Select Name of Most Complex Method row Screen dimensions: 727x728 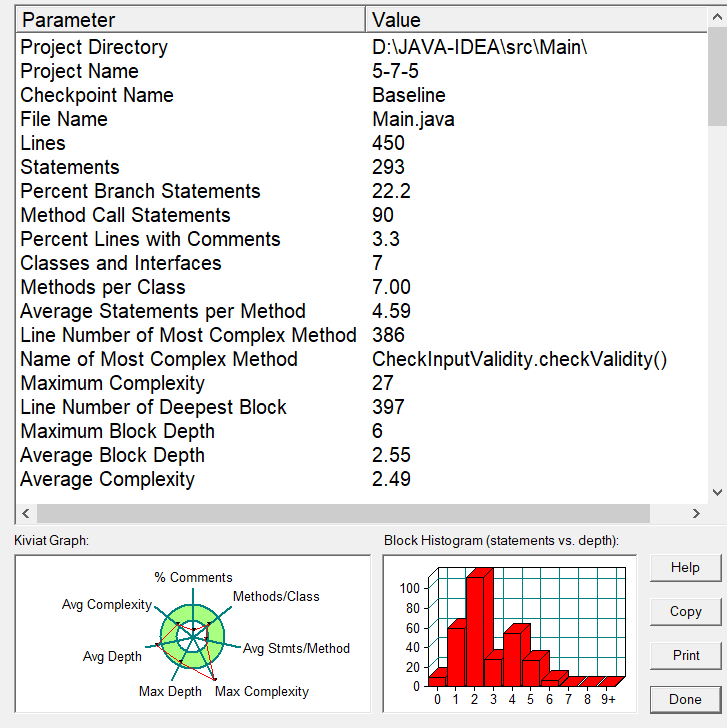coord(362,359)
